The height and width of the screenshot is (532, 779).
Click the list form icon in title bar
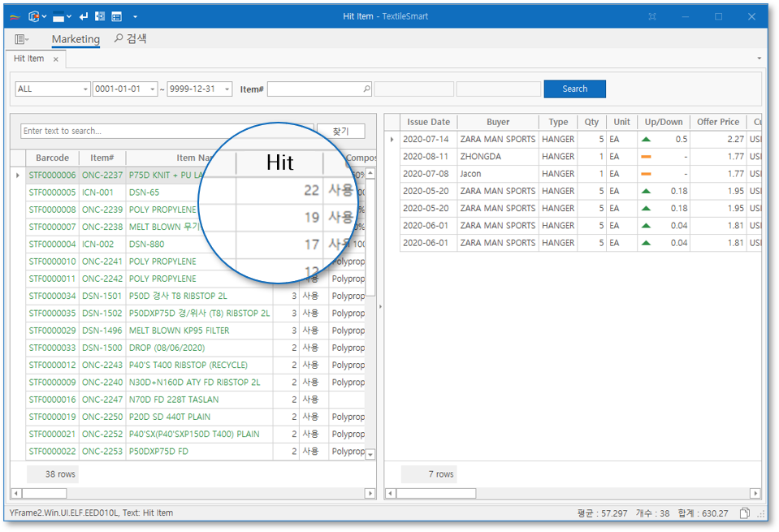tap(116, 16)
